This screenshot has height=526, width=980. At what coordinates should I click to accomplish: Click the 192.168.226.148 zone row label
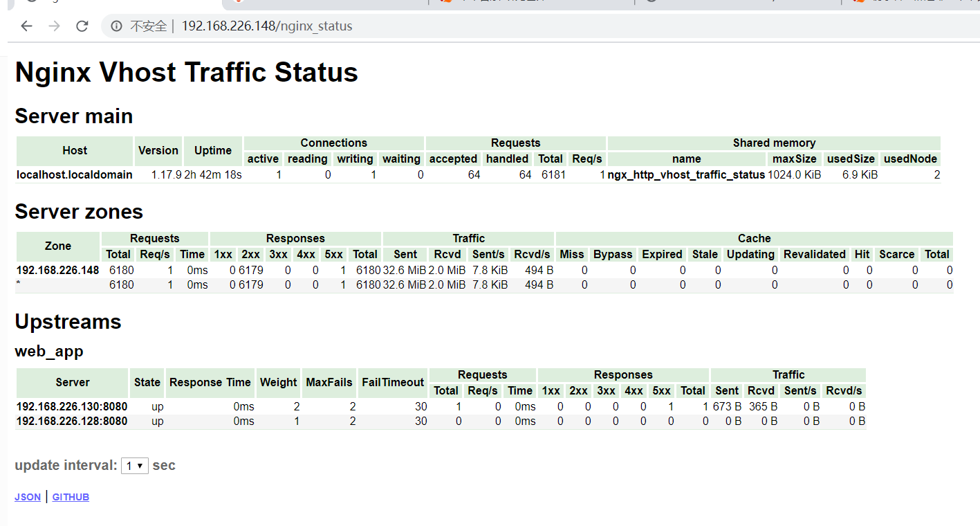58,270
